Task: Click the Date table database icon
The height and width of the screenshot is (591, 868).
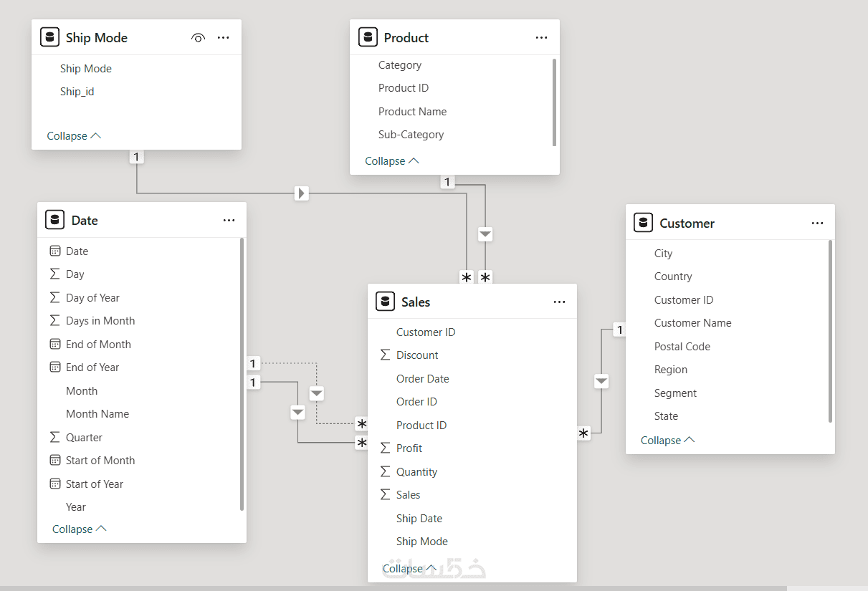Action: click(55, 220)
